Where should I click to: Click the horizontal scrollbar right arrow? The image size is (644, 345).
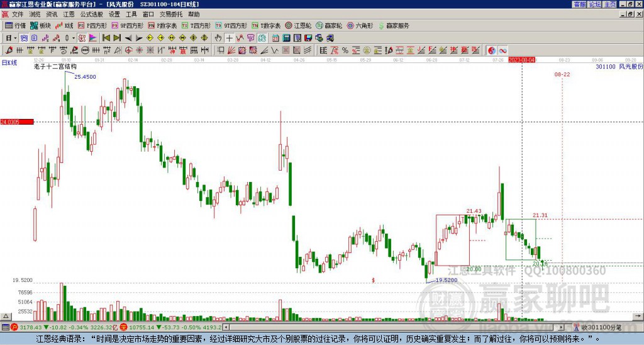(x=562, y=327)
